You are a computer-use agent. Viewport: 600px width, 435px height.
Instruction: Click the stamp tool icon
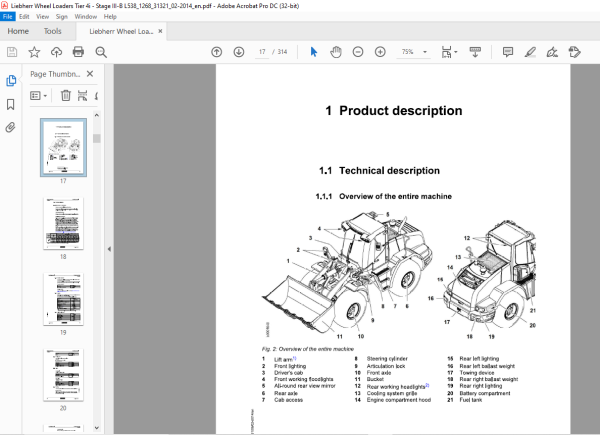[574, 52]
